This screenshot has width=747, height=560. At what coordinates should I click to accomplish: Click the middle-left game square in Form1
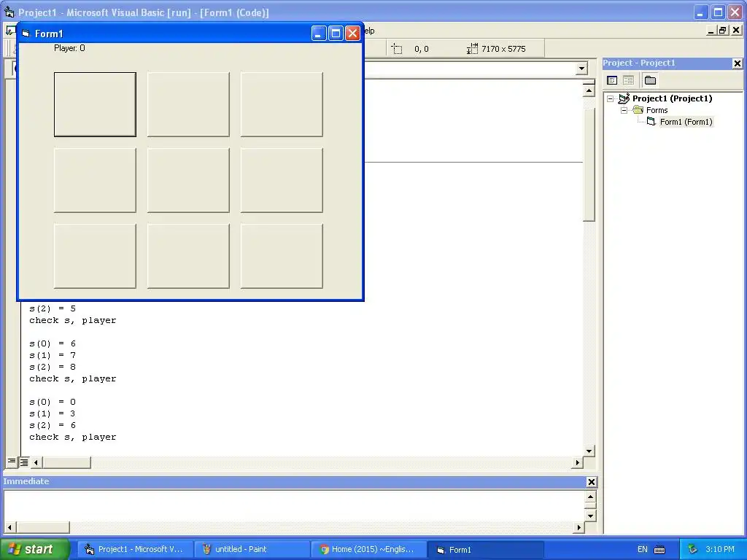coord(95,180)
